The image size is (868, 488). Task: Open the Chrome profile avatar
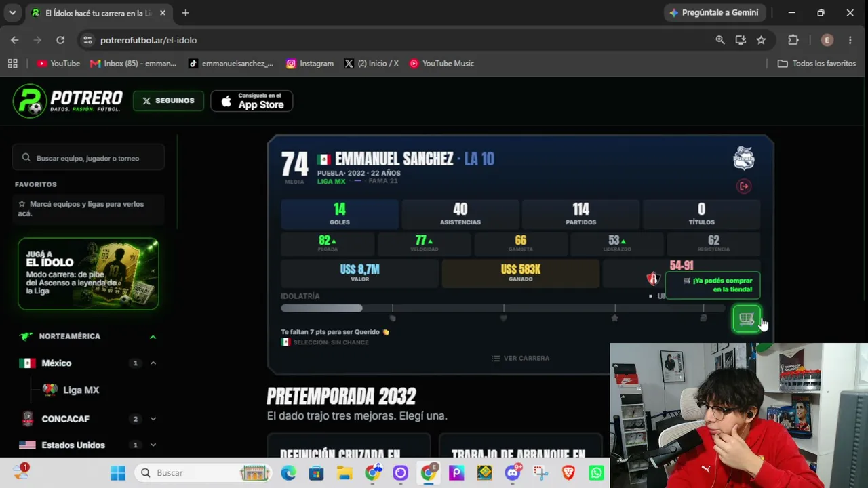click(x=827, y=40)
